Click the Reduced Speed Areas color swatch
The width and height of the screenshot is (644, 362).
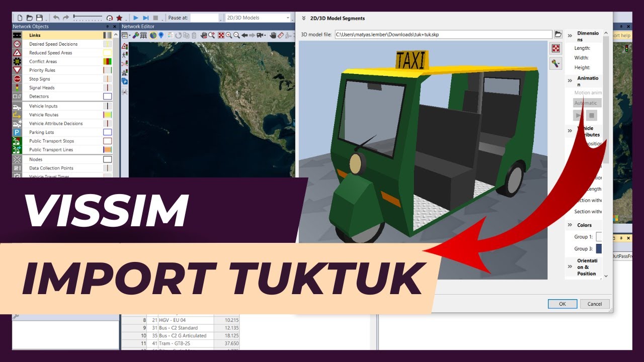coord(107,53)
